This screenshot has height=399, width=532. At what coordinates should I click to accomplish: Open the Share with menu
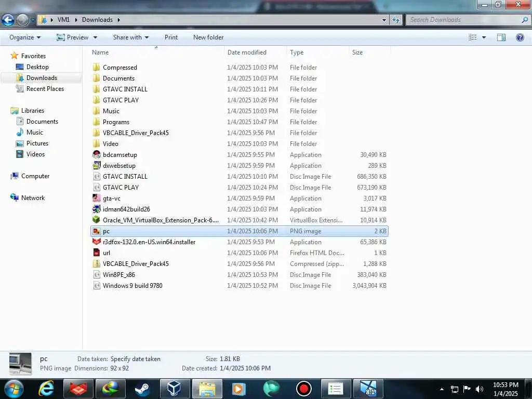[130, 37]
